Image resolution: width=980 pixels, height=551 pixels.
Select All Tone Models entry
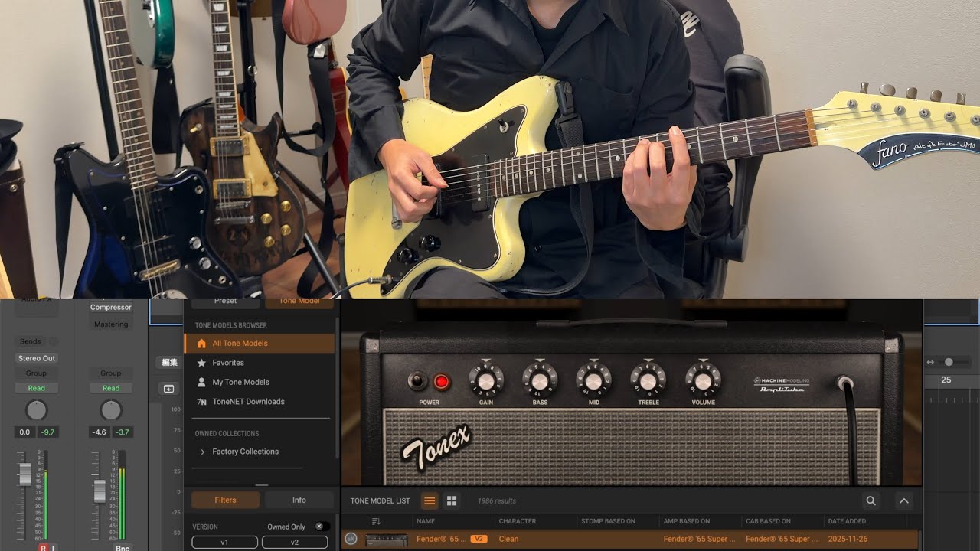point(260,343)
